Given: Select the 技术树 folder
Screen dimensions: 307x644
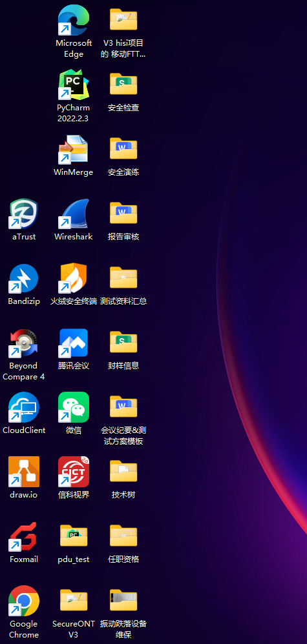Looking at the screenshot, I should (123, 470).
